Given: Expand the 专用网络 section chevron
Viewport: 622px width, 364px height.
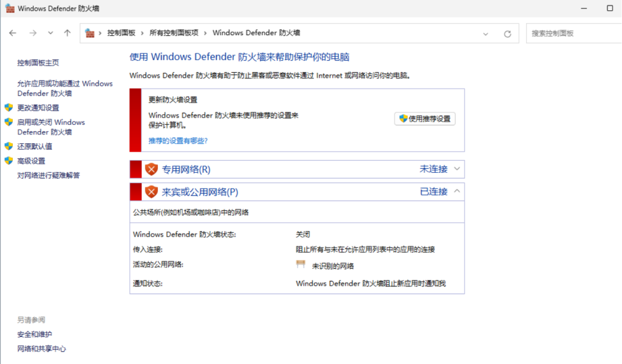Looking at the screenshot, I should [457, 169].
